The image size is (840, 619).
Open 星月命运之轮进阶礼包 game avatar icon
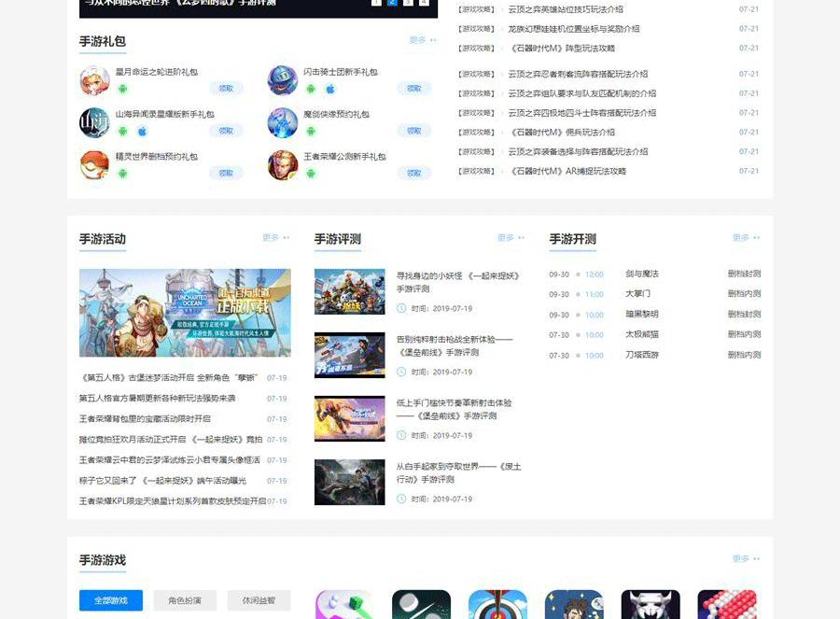(x=94, y=80)
